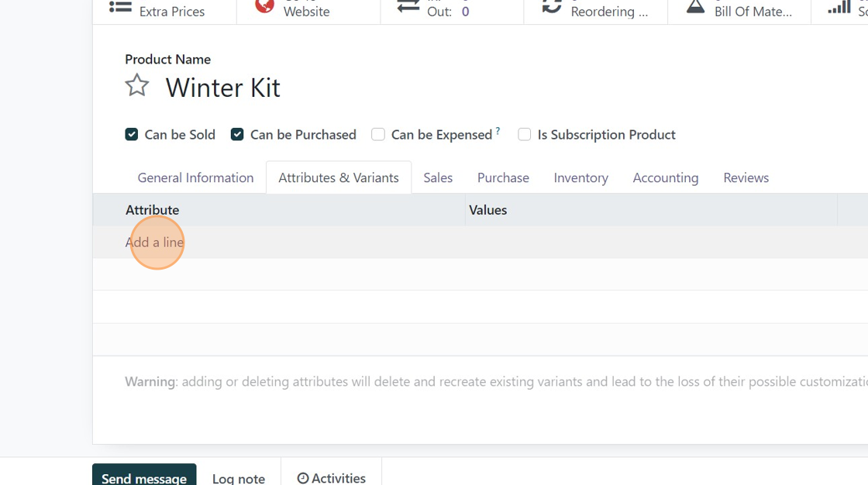Click the Activities clock icon

point(303,478)
